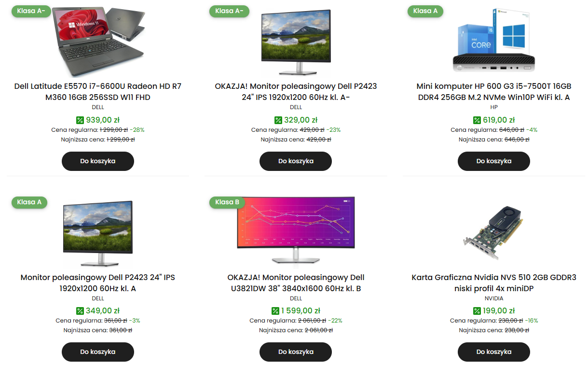Click HP brand link under mini computer
The height and width of the screenshot is (366, 588).
point(493,107)
